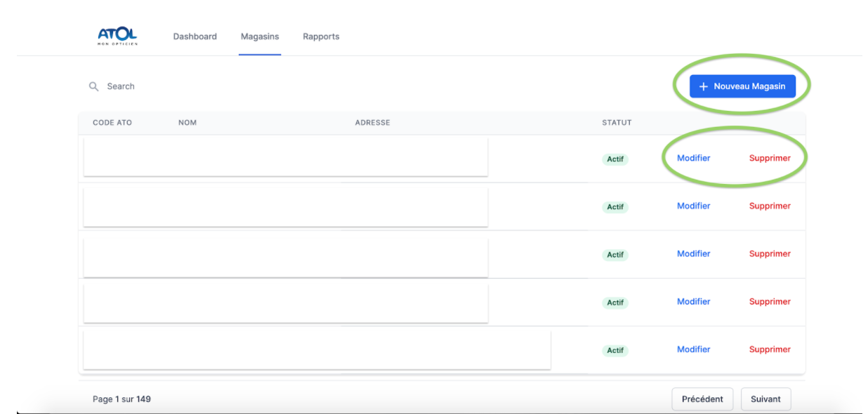Click Modifier in the second row
Image resolution: width=868 pixels, height=414 pixels.
click(693, 206)
